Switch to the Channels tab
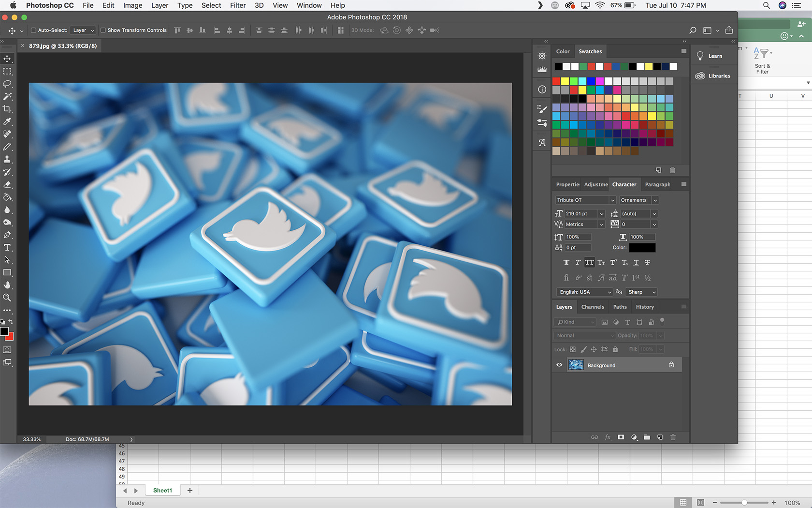Viewport: 812px width, 508px height. 593,307
